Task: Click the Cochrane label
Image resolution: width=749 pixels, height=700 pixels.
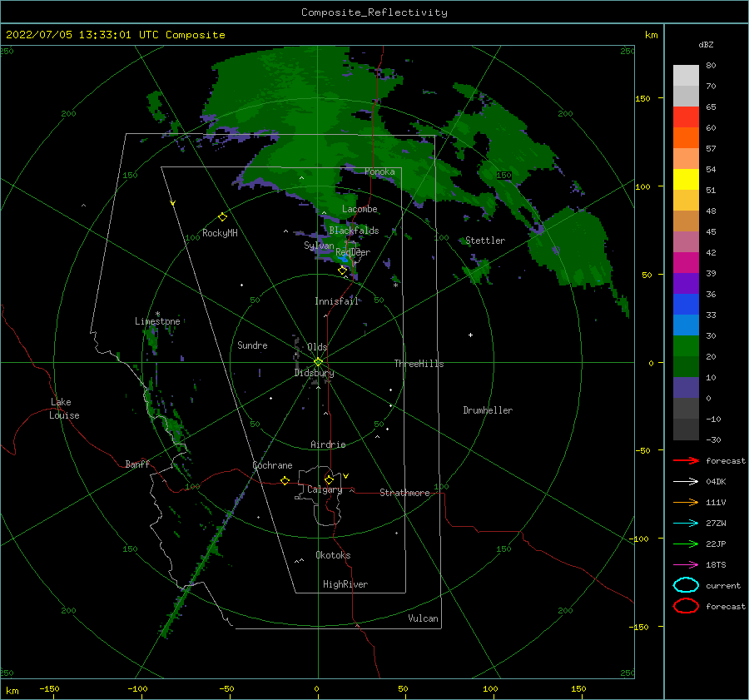Action: pyautogui.click(x=272, y=465)
